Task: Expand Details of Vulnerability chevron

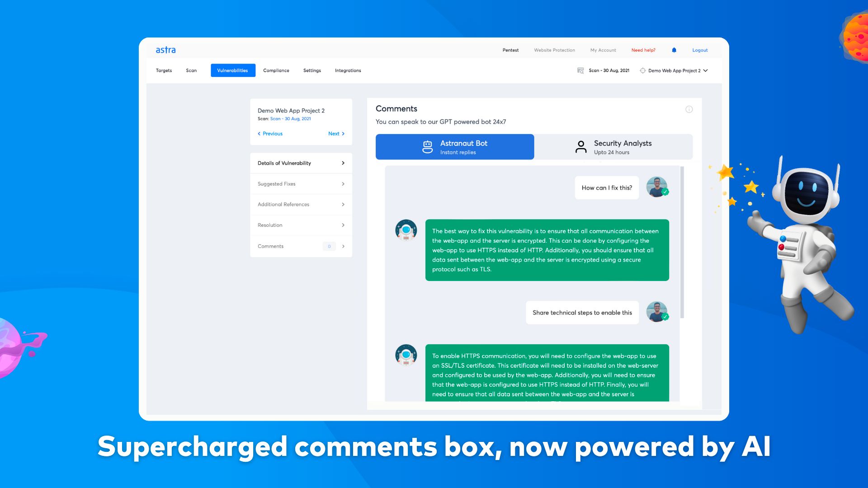Action: 343,163
